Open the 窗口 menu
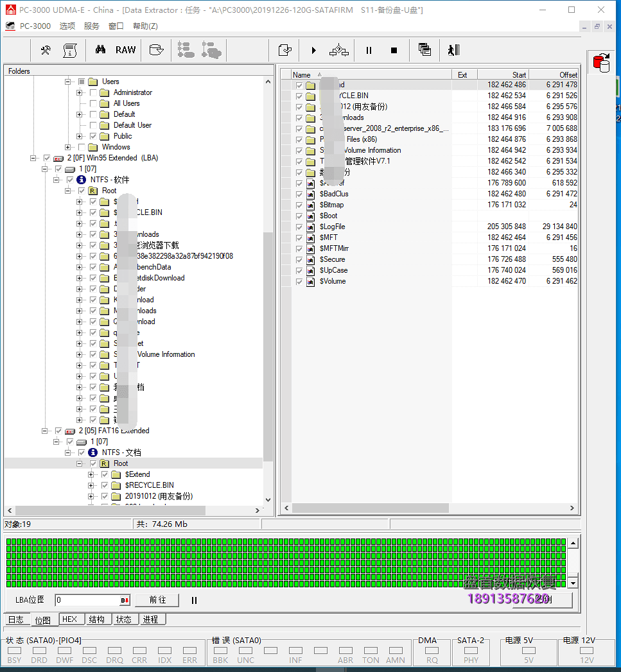 116,26
